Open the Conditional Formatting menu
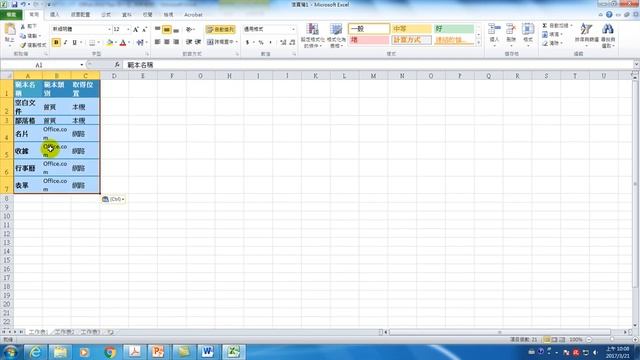 (313, 36)
